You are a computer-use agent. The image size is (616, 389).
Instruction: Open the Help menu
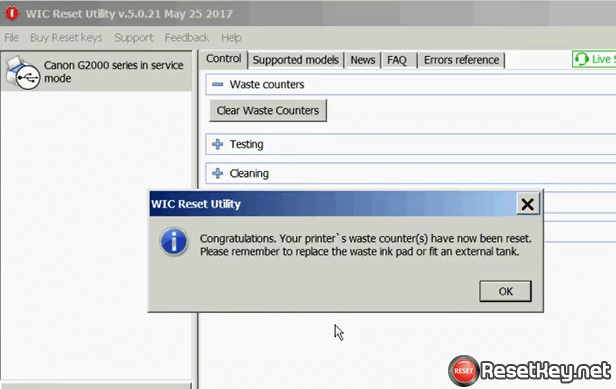[231, 38]
